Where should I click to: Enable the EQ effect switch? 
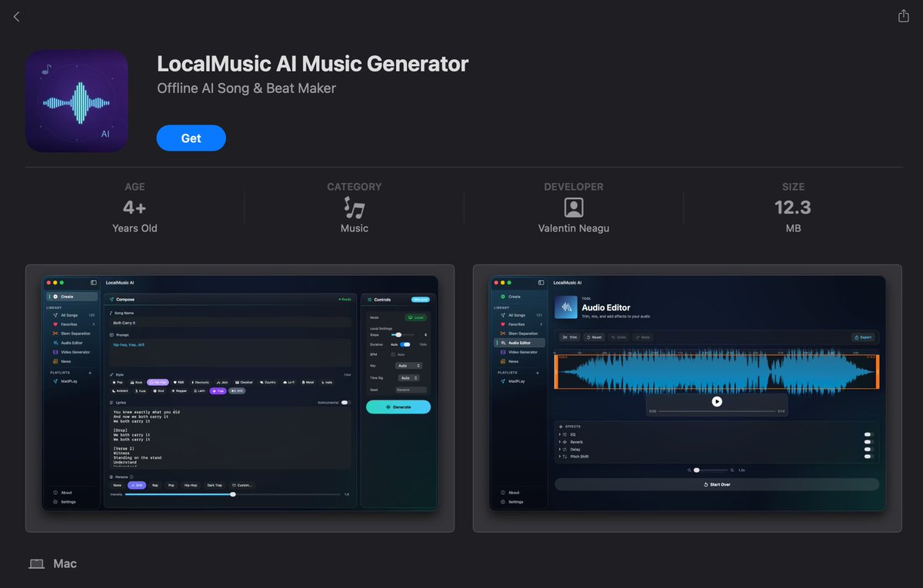pos(868,434)
